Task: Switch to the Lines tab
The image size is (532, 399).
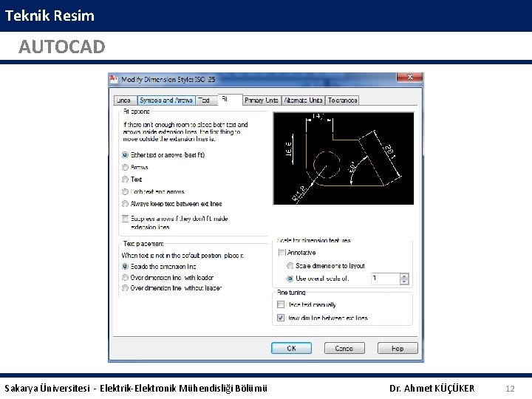Action: [x=125, y=100]
